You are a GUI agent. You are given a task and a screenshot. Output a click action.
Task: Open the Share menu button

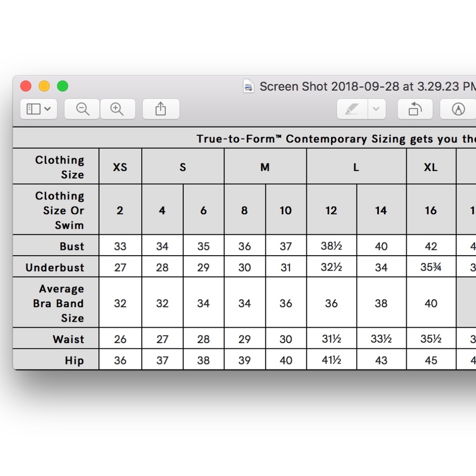click(x=161, y=109)
